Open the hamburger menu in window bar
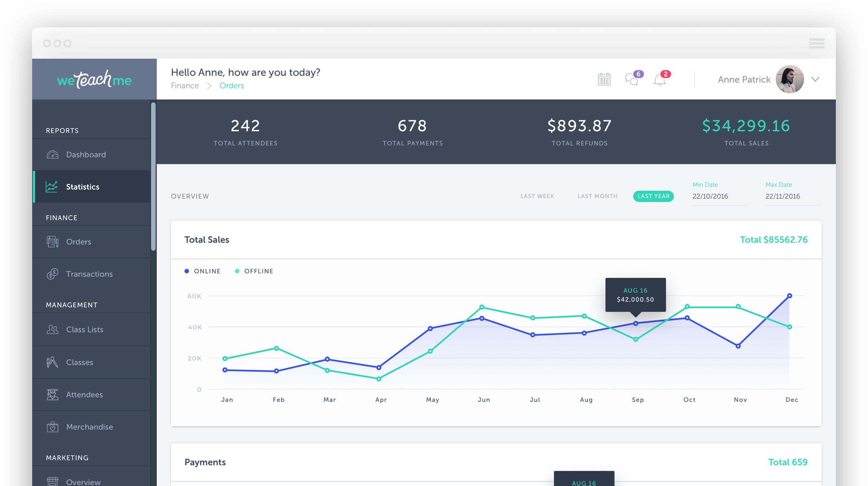Viewport: 868px width, 486px height. (817, 43)
